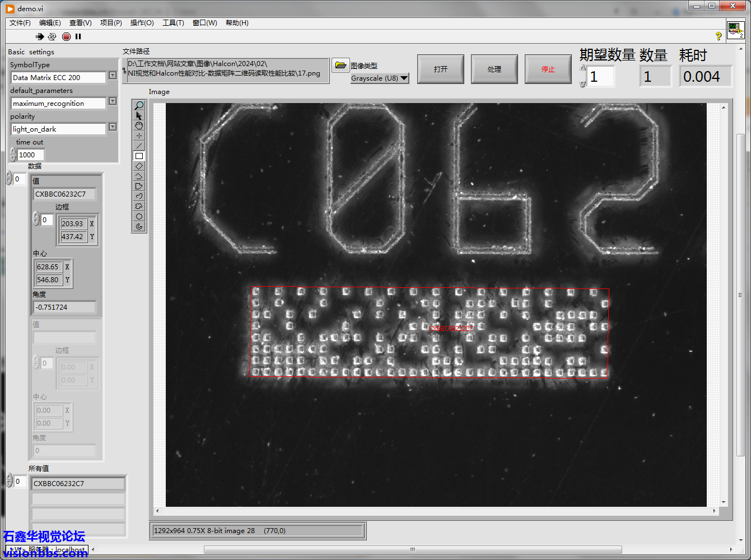This screenshot has height=560, width=751.
Task: Select the Polygon ROI tool
Action: click(139, 186)
